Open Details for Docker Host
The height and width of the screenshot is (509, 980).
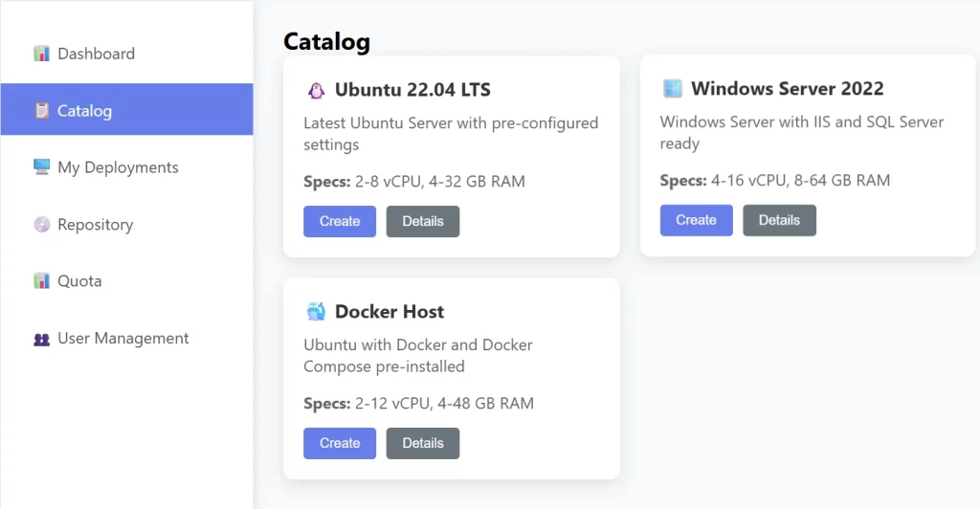click(422, 443)
